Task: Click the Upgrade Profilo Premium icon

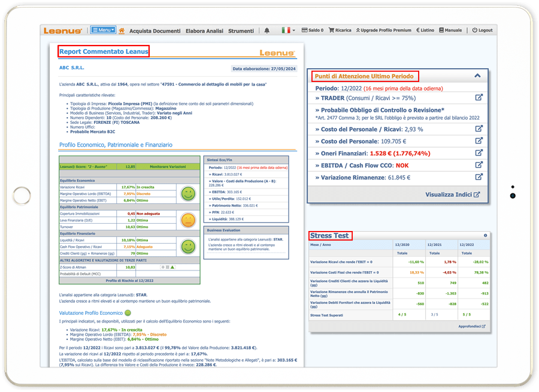Action: pyautogui.click(x=359, y=31)
